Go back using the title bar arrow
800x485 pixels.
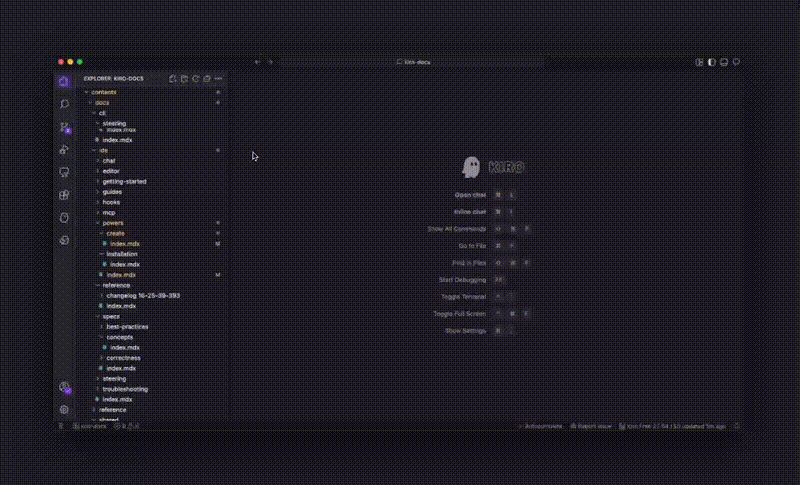258,62
